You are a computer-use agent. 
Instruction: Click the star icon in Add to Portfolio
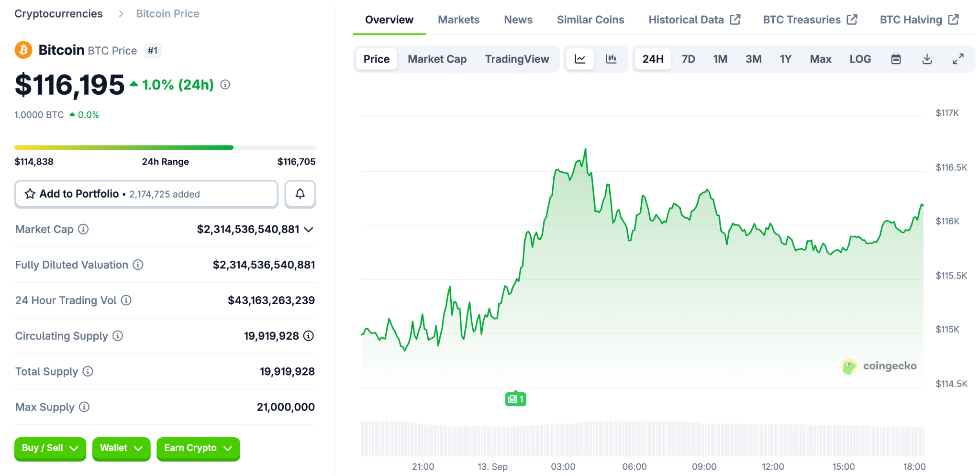[x=30, y=194]
